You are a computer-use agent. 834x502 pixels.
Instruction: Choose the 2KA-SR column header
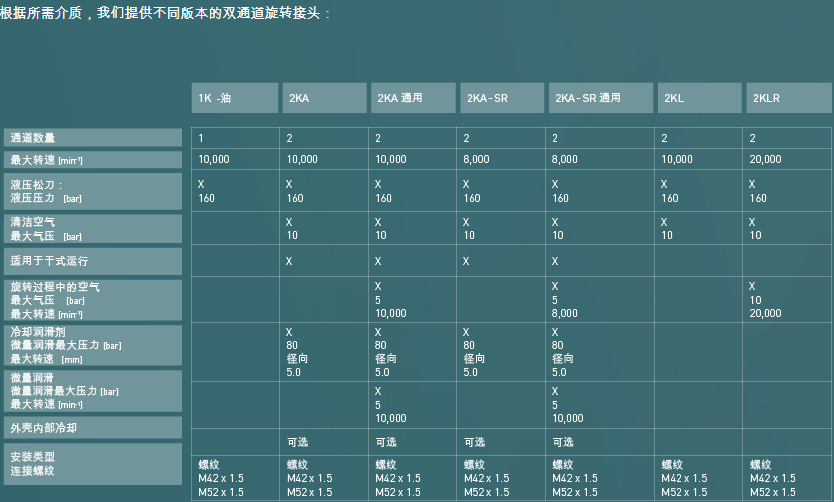pos(501,98)
